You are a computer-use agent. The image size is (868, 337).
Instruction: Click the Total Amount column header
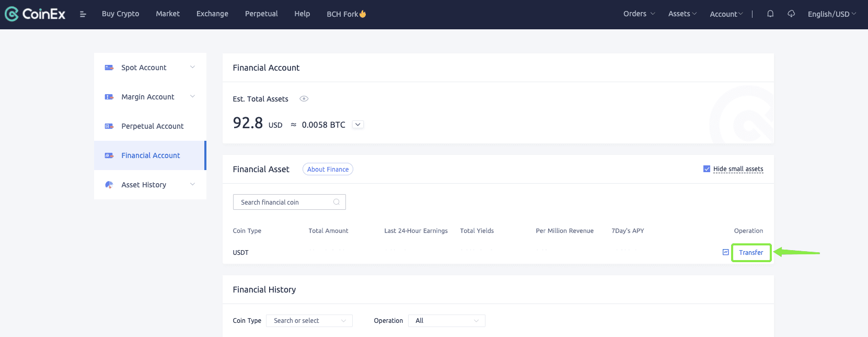328,231
